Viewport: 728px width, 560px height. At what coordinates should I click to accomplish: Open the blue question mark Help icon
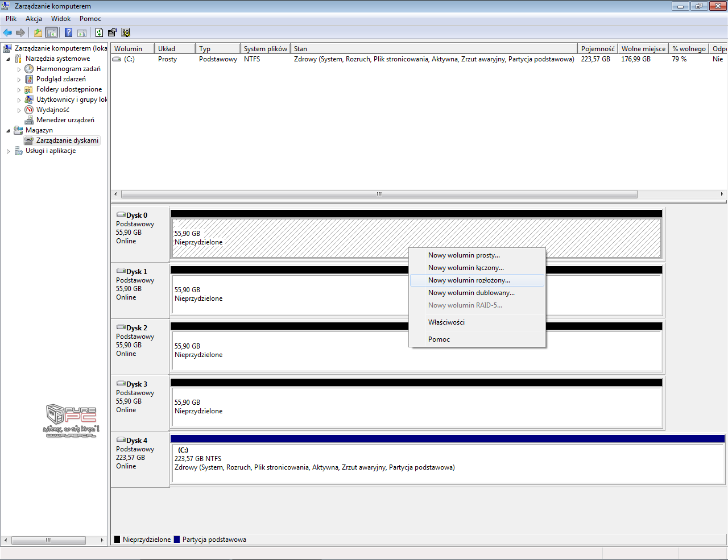click(x=68, y=33)
